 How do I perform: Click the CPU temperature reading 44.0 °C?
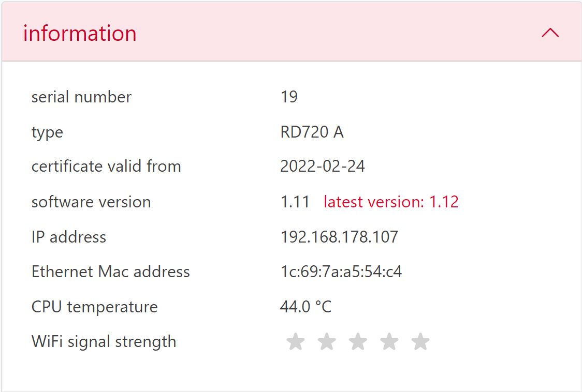tap(305, 307)
